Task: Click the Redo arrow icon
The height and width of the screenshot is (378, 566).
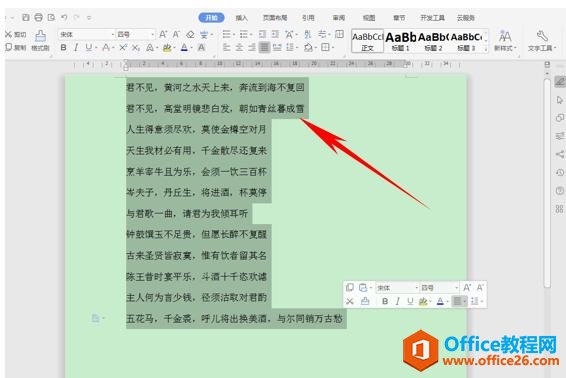Action: pos(77,17)
